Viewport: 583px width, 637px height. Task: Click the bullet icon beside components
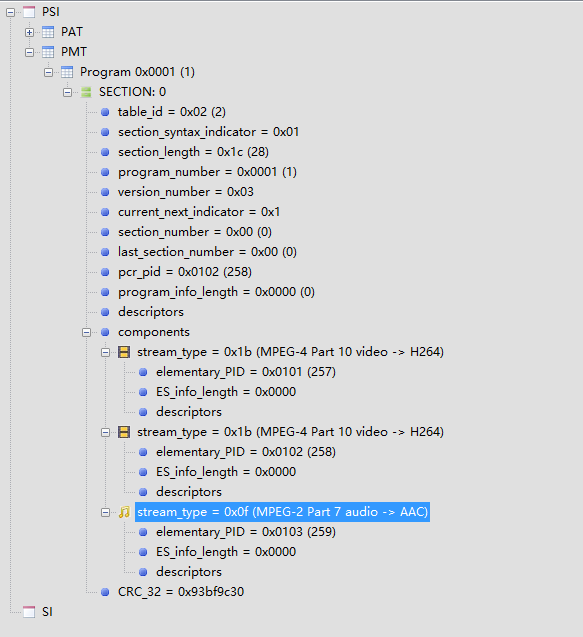tap(105, 332)
